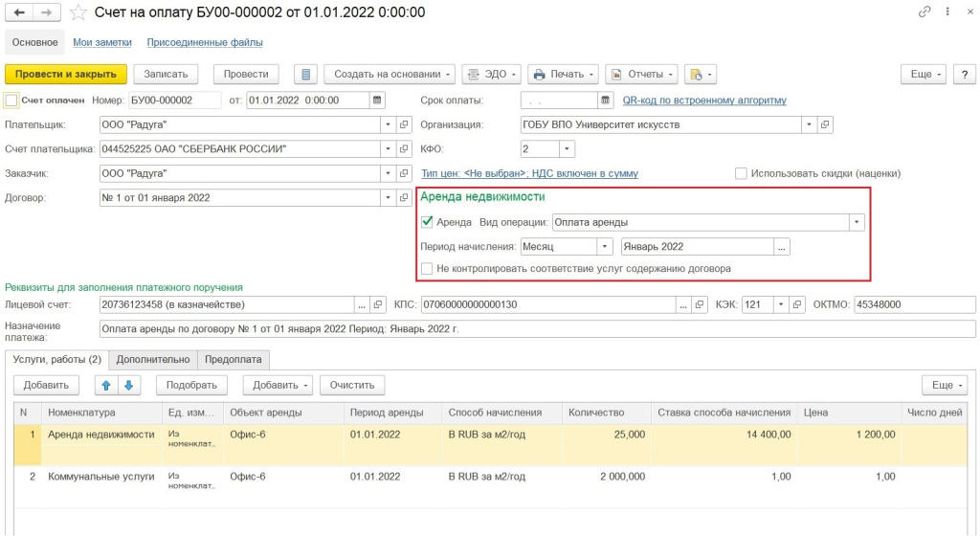This screenshot has height=536, width=980.
Task: Switch to the 'Дополнительно' tab
Action: [x=153, y=360]
